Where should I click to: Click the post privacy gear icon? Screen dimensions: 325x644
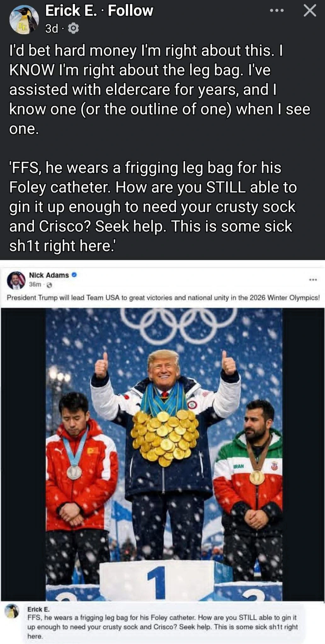pyautogui.click(x=73, y=29)
